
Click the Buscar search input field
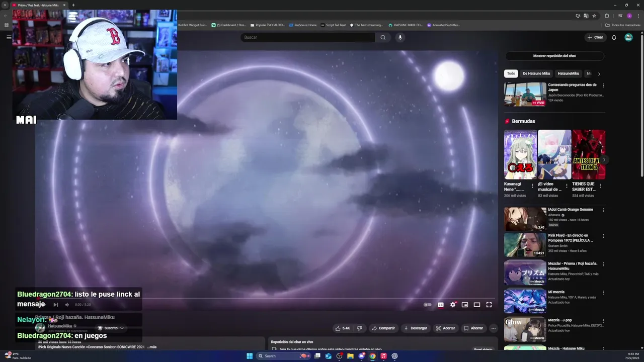[x=308, y=37]
